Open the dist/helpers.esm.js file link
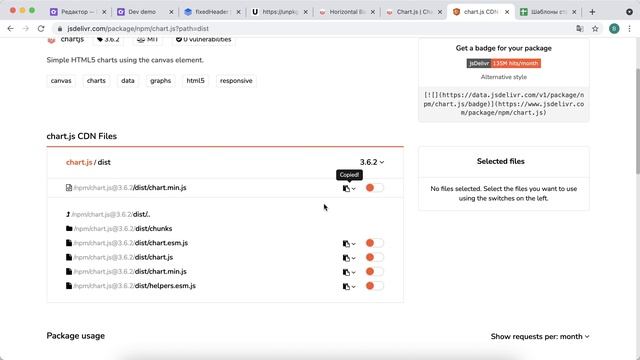Screen dimensions: 640x360 click(135, 286)
